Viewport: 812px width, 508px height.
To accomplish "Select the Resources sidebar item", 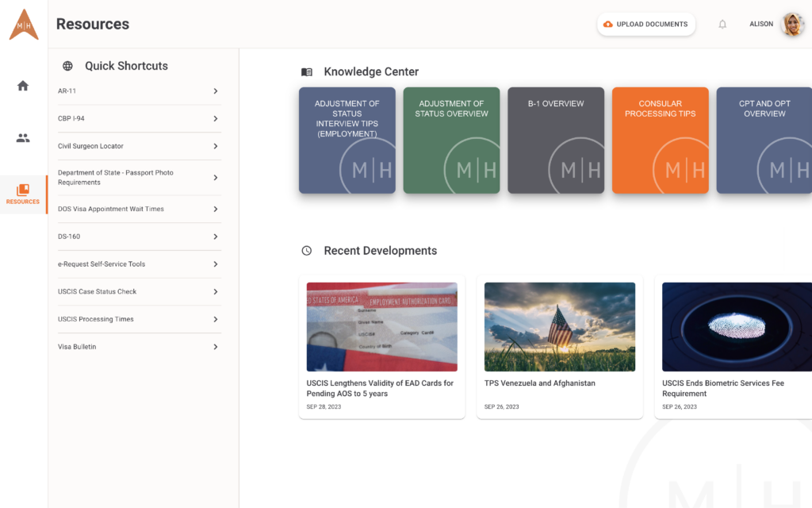I will [x=23, y=194].
